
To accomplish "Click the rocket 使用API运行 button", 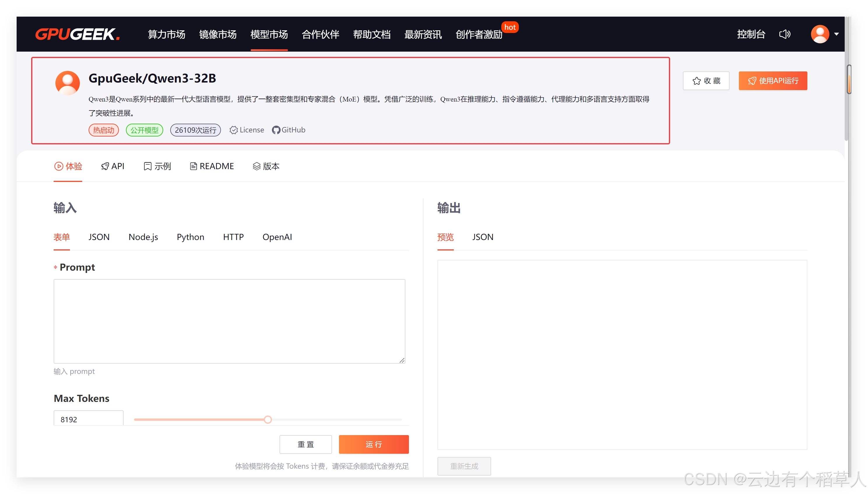I will click(x=773, y=81).
